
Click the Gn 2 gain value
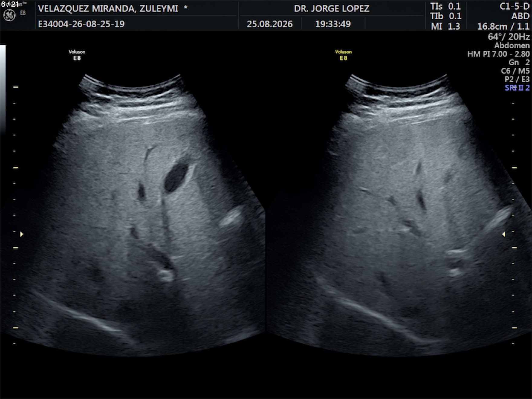[519, 63]
